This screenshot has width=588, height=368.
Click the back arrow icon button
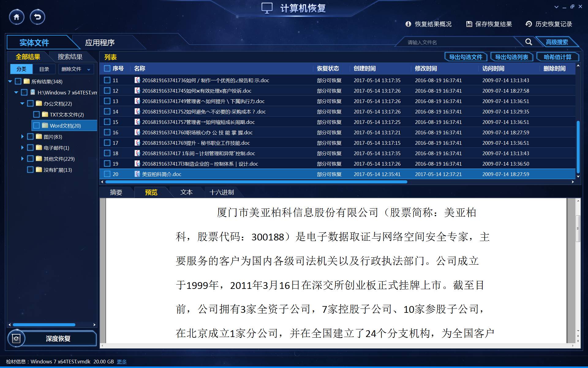point(37,17)
